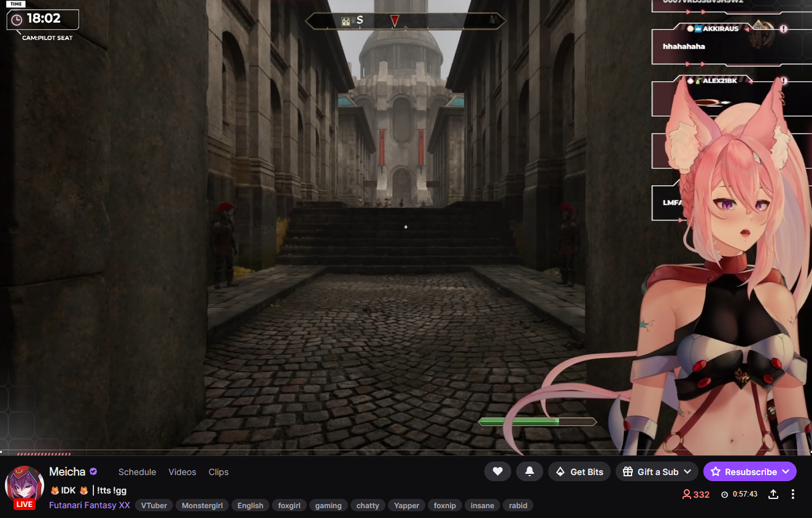Click the red compass marker above the game view
Image resolution: width=812 pixels, height=518 pixels.
coord(395,21)
